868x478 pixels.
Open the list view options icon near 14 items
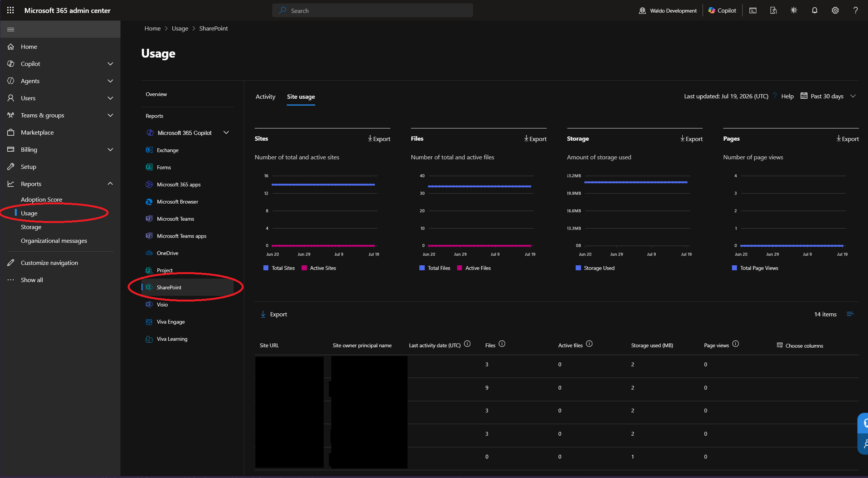point(850,314)
